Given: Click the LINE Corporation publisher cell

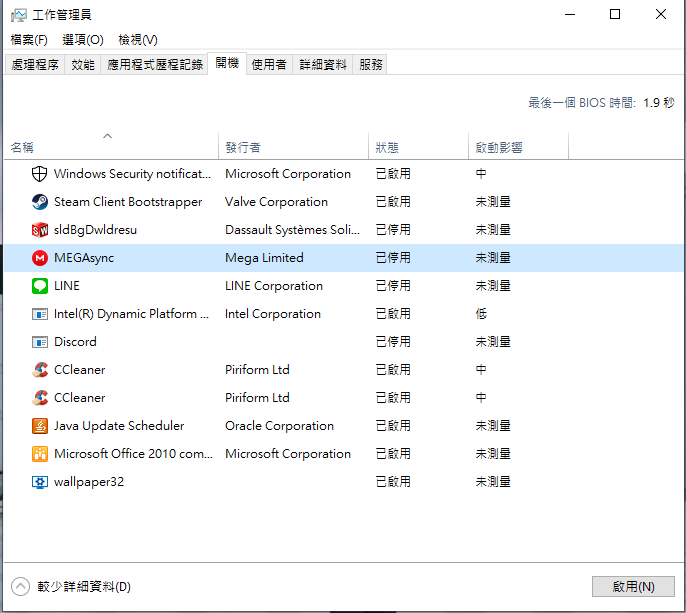Looking at the screenshot, I should (273, 286).
